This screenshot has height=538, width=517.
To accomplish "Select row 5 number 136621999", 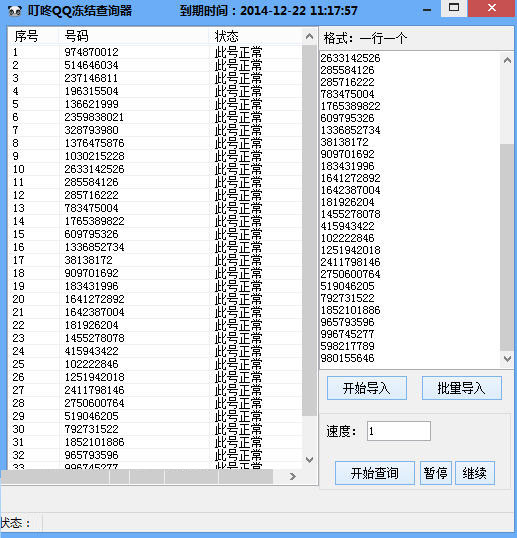I will point(91,104).
